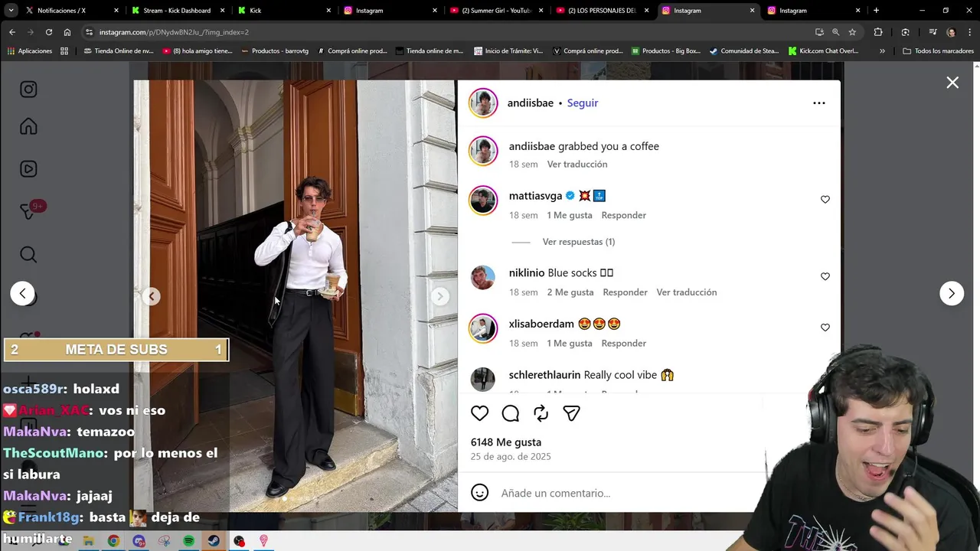View the 2 Me gusta on niklinio's comment

pyautogui.click(x=570, y=292)
